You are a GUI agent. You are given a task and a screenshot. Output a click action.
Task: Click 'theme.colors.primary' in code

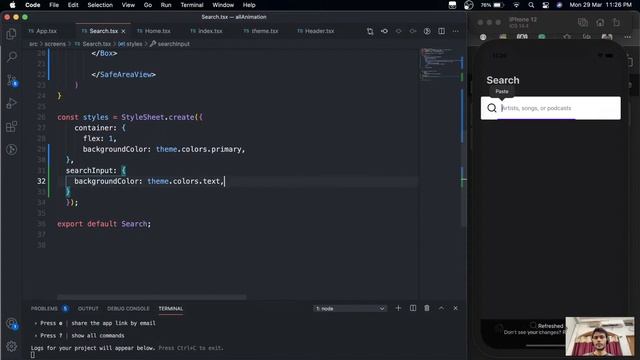click(199, 149)
